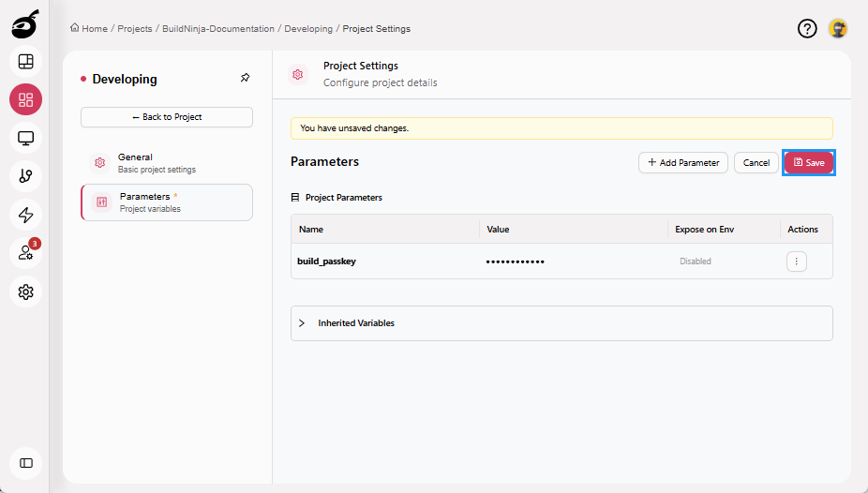The image size is (868, 493).
Task: Open the dashboard layout sidebar icon
Action: [x=26, y=62]
